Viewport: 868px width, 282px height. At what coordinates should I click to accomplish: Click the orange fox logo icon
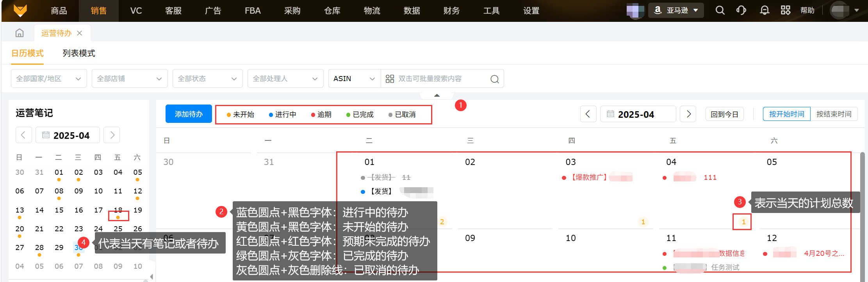coord(20,11)
